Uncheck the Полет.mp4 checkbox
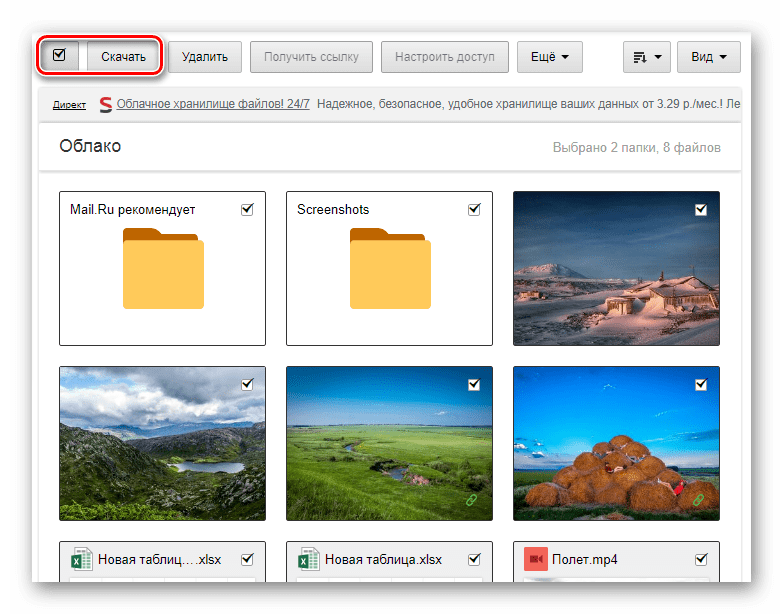The image size is (783, 614). click(701, 559)
